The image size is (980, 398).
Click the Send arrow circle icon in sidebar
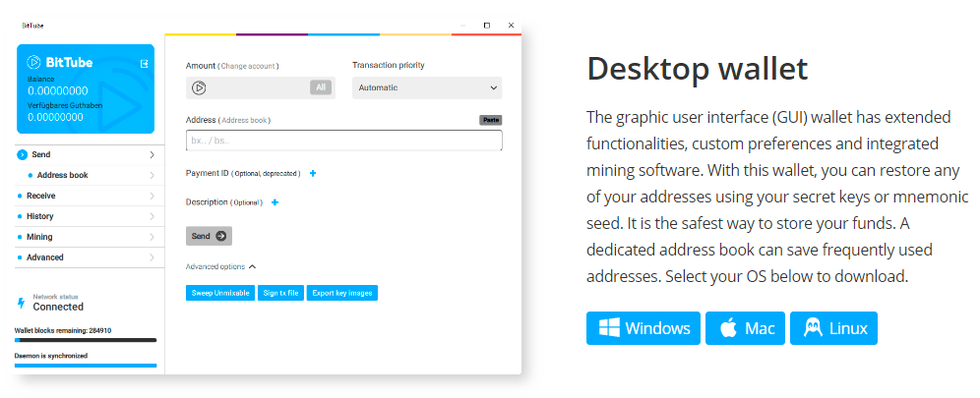point(23,154)
